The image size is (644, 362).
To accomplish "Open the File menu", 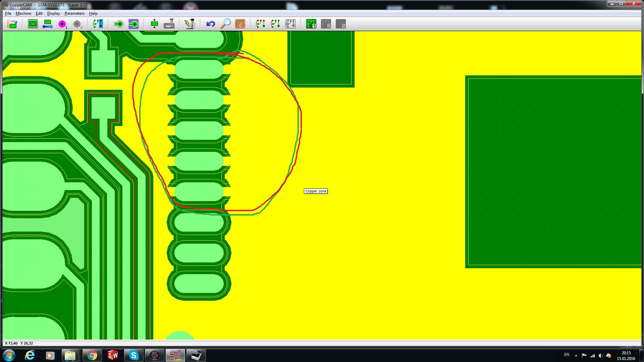I will pos(8,13).
